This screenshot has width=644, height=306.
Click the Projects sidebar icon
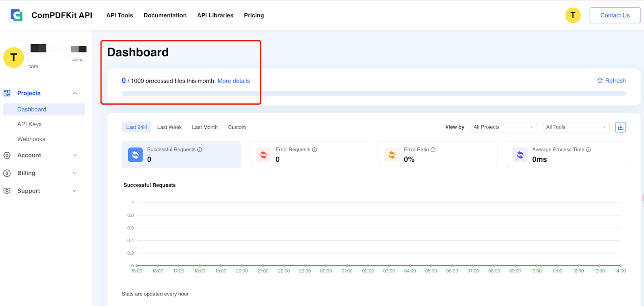(x=7, y=93)
